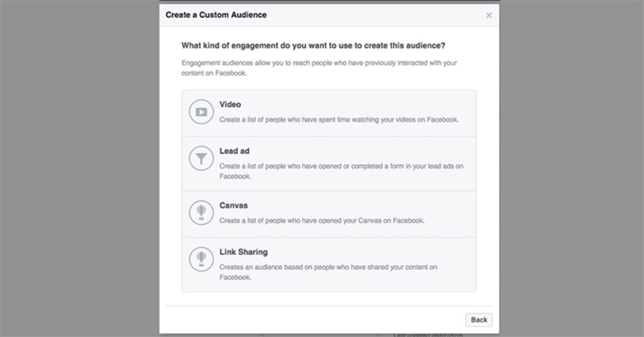
Task: Select the Link Sharing title
Action: [244, 252]
